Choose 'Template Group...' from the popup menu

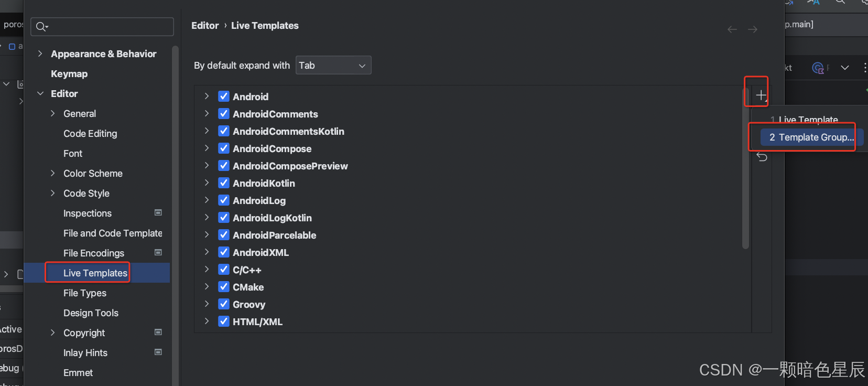click(x=811, y=137)
